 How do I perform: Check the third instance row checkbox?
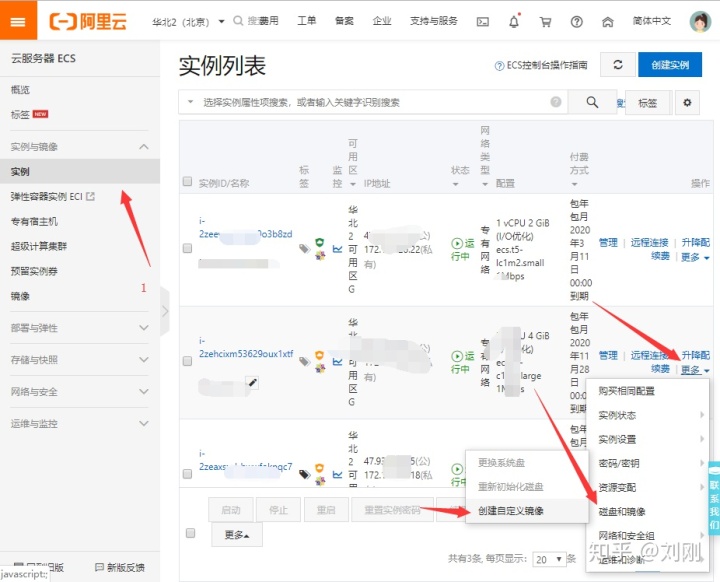tap(187, 474)
